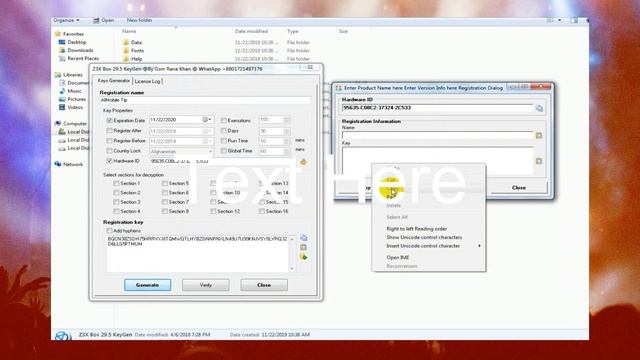Open Insert Unicode control character submenu
This screenshot has height=360, width=640.
pyautogui.click(x=429, y=246)
